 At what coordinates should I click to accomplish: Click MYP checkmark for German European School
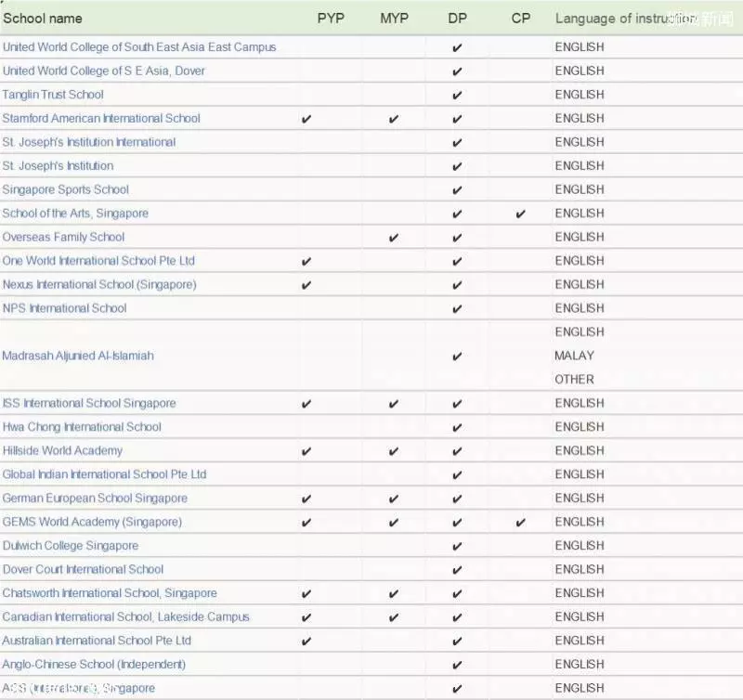pyautogui.click(x=393, y=499)
